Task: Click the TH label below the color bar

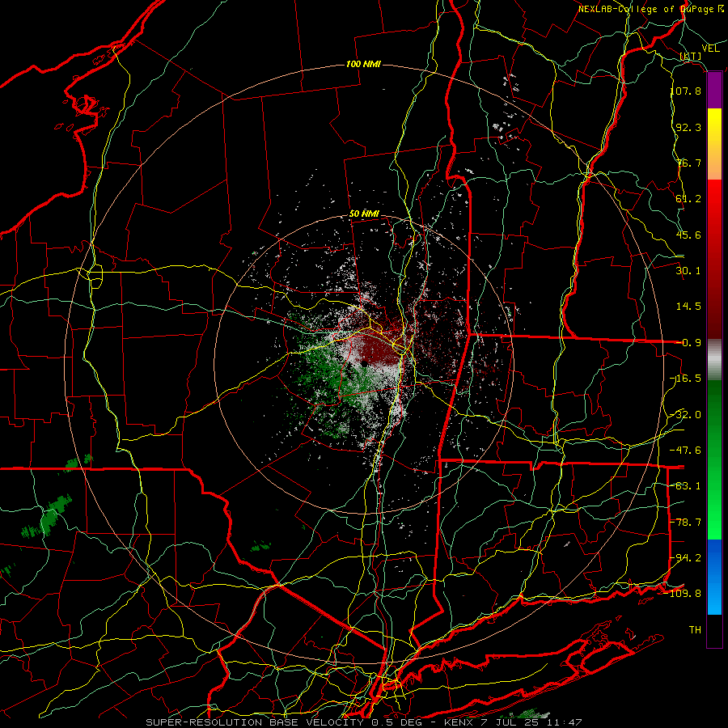Action: 695,630
